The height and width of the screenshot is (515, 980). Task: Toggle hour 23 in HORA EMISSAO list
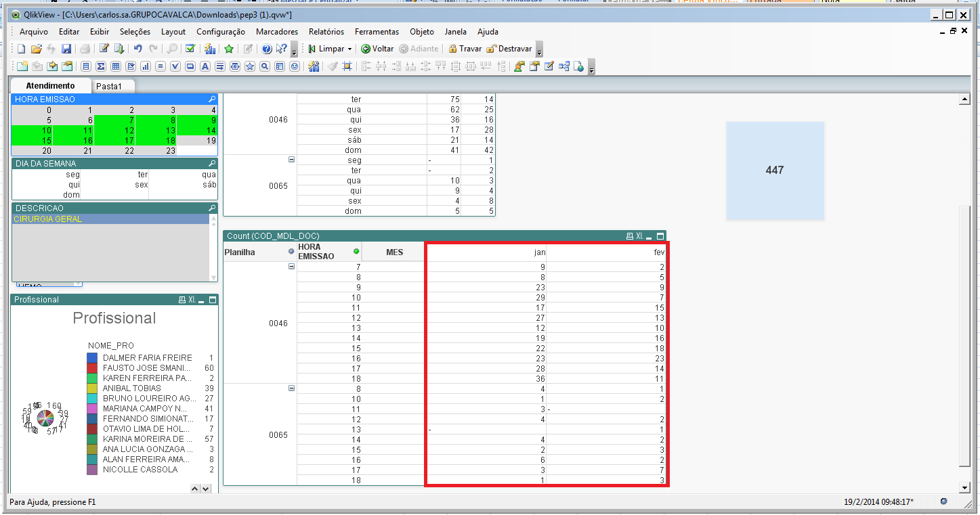[x=156, y=150]
